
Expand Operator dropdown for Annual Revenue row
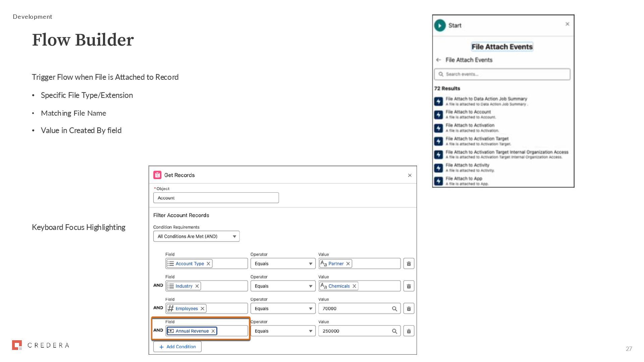(x=283, y=331)
